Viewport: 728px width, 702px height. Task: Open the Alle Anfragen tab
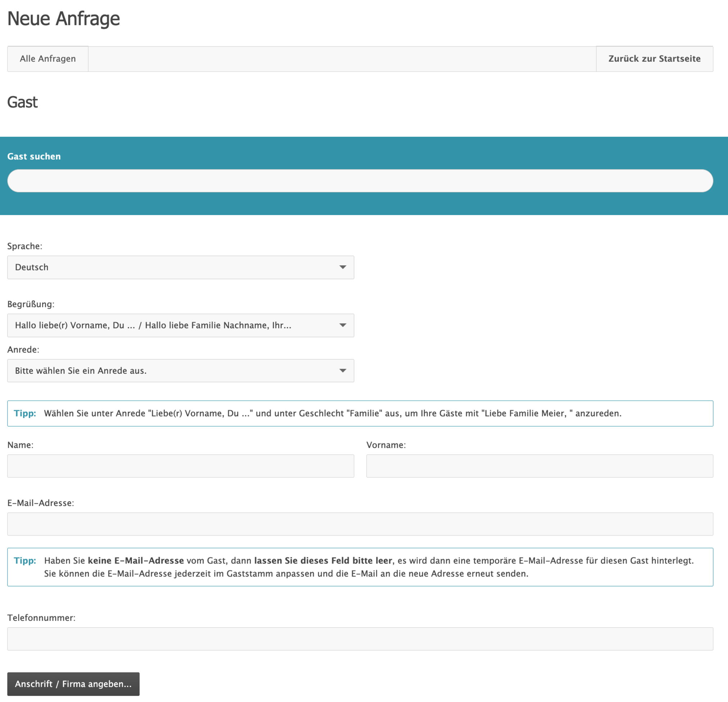[47, 59]
